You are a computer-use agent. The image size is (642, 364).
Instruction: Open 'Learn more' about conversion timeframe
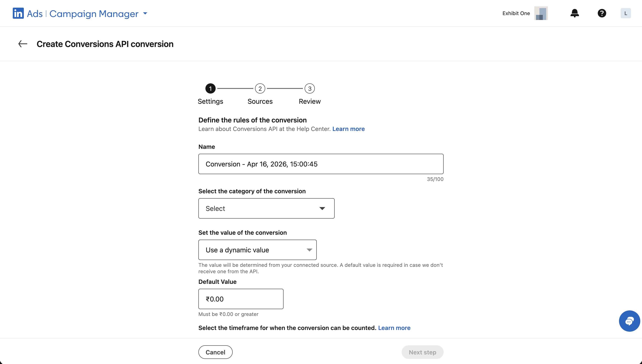[394, 328]
